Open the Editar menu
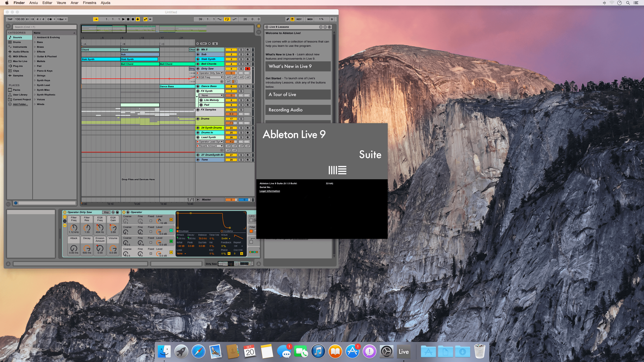The image size is (644, 362). [x=47, y=3]
